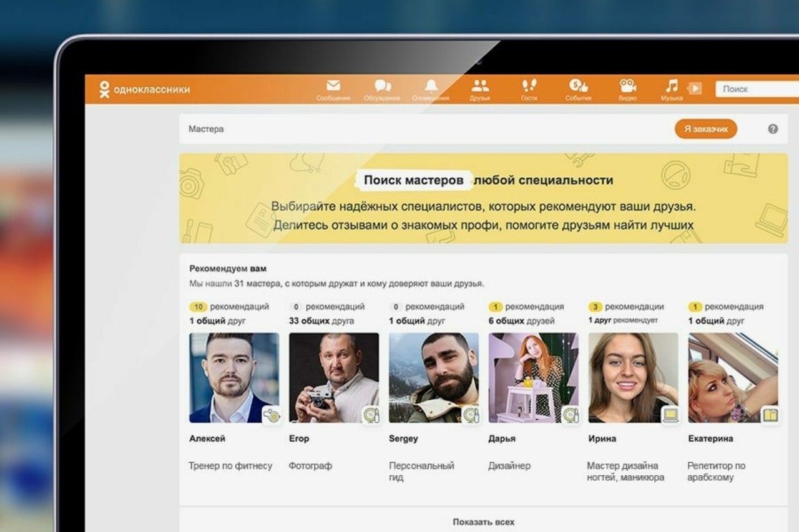Click the play button icon near Музыка
This screenshot has width=799, height=532.
(x=694, y=89)
